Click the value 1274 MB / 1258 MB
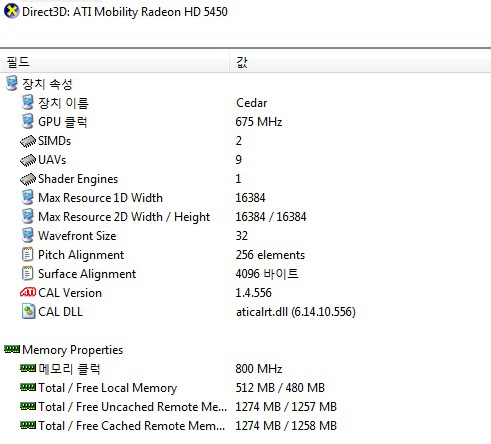Image resolution: width=491 pixels, height=444 pixels. 286,426
